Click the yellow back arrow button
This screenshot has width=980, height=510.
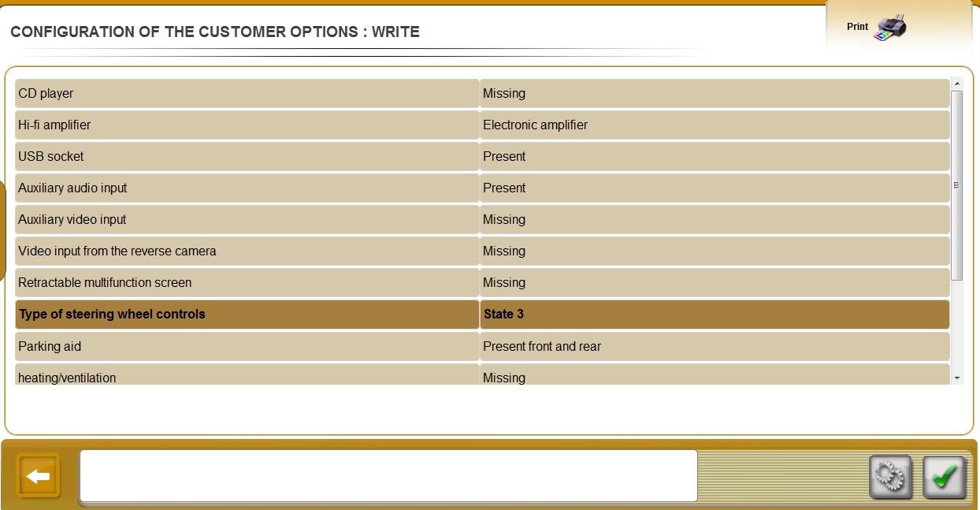pyautogui.click(x=38, y=476)
